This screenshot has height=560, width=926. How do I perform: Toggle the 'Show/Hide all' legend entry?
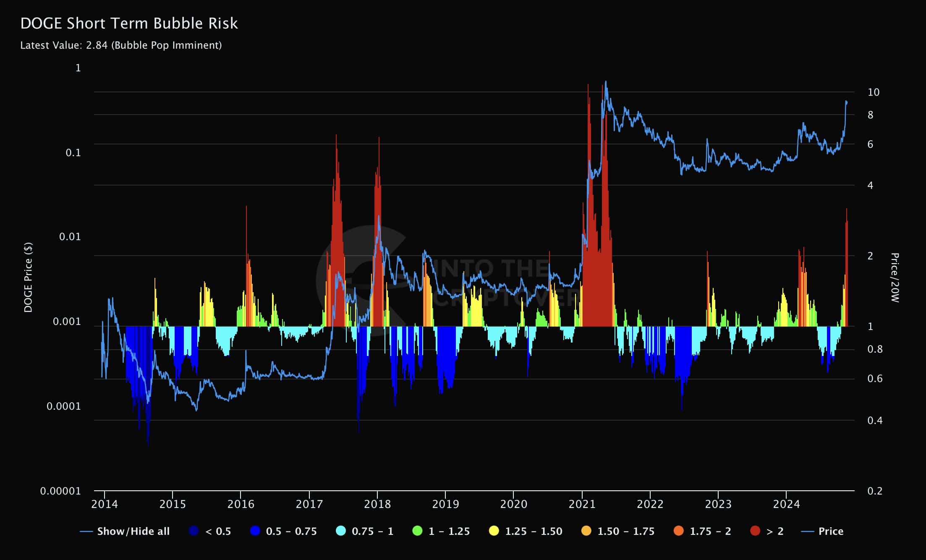pos(125,531)
